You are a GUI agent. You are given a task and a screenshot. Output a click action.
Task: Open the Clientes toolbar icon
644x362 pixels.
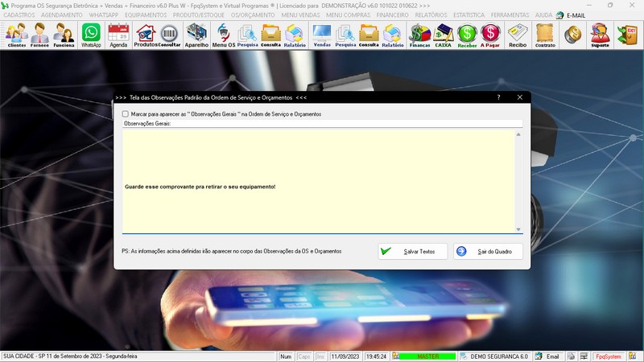tap(16, 35)
